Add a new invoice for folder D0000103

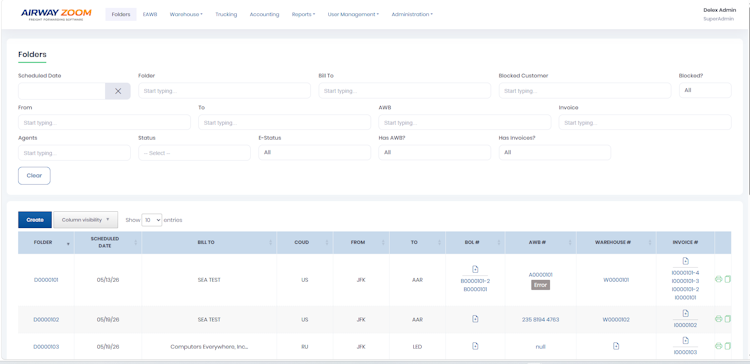tap(685, 341)
